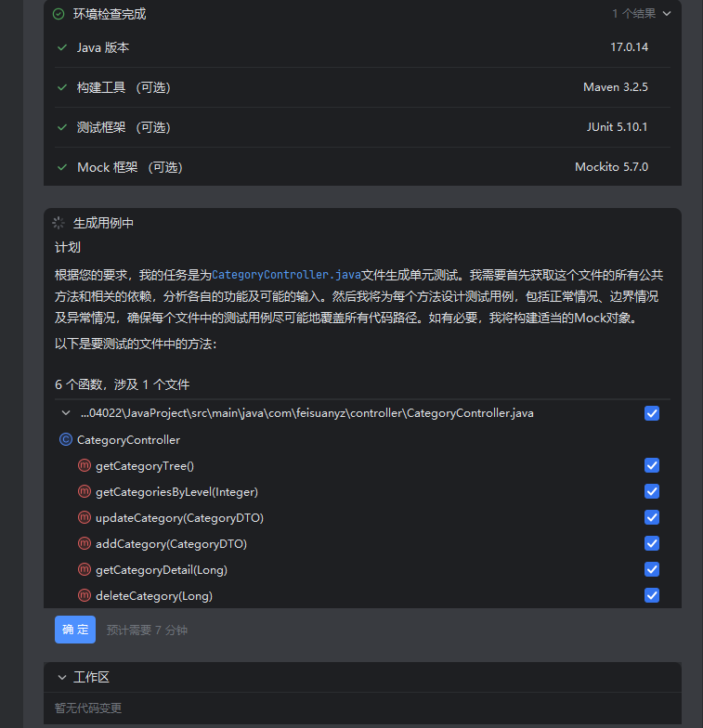Click the method icon beside deleteCategory(Long)
The height and width of the screenshot is (728, 703).
85,595
